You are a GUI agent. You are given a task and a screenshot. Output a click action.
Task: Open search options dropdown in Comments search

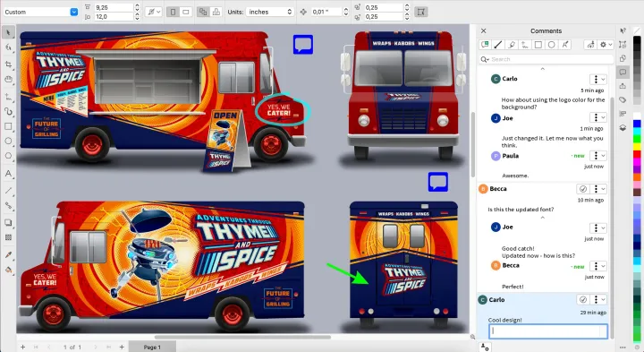(x=485, y=59)
